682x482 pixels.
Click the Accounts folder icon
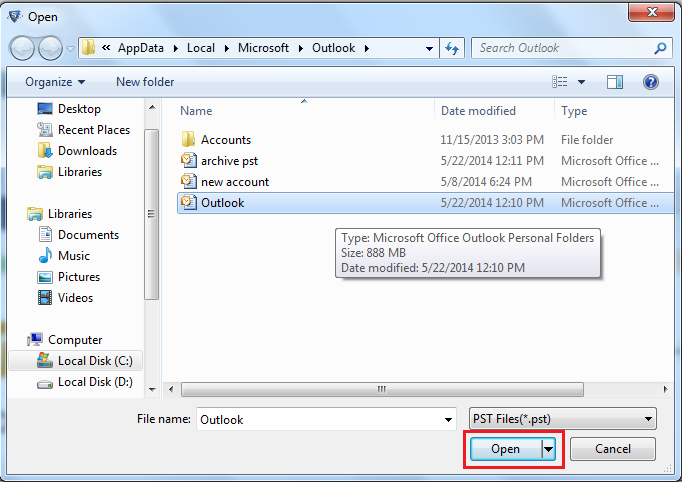pyautogui.click(x=188, y=139)
